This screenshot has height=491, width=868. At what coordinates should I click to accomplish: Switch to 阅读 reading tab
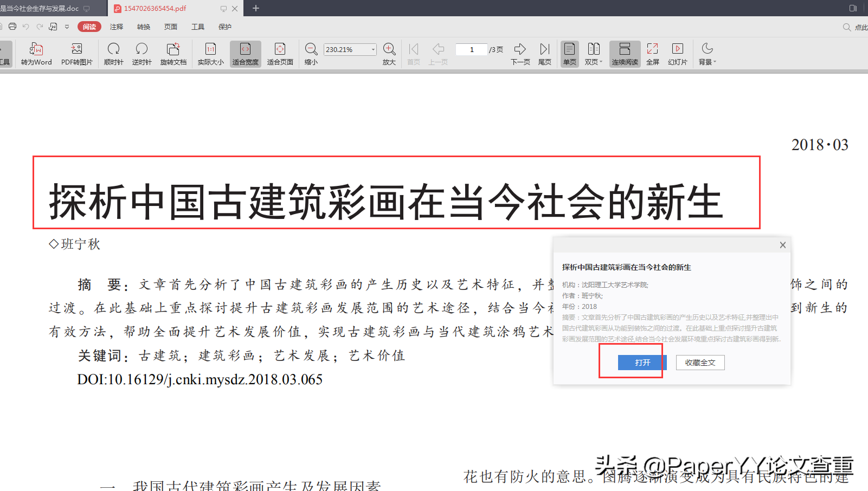89,27
